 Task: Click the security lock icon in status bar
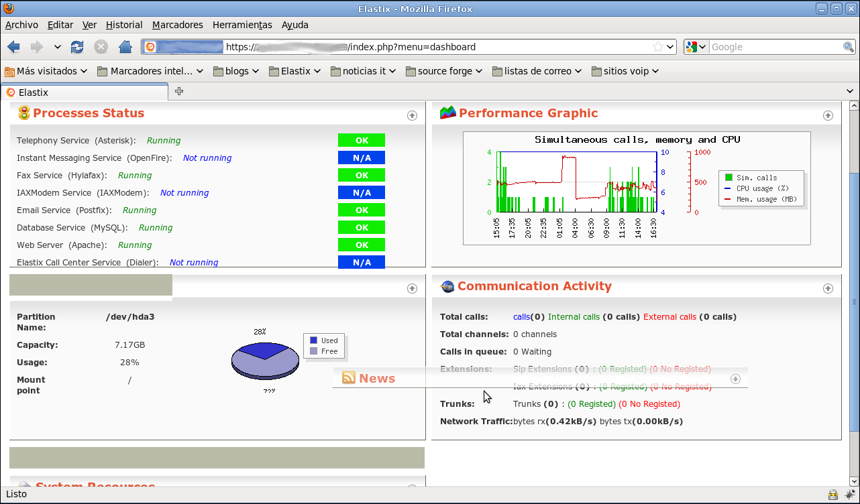pos(832,495)
